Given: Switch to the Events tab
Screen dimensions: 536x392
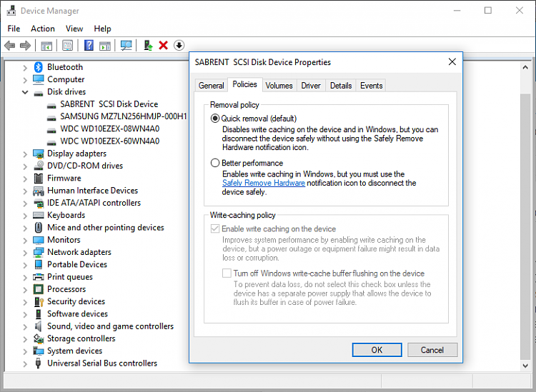Looking at the screenshot, I should coord(371,86).
